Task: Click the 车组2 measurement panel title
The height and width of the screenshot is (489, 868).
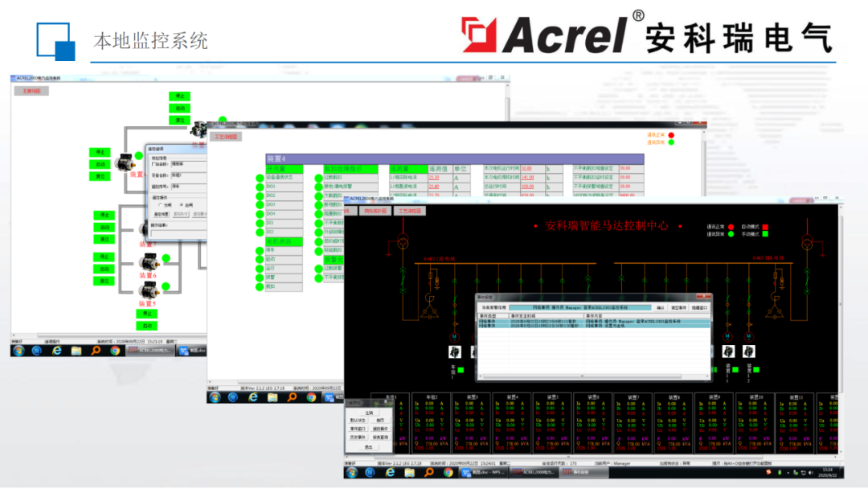Action: pyautogui.click(x=432, y=397)
